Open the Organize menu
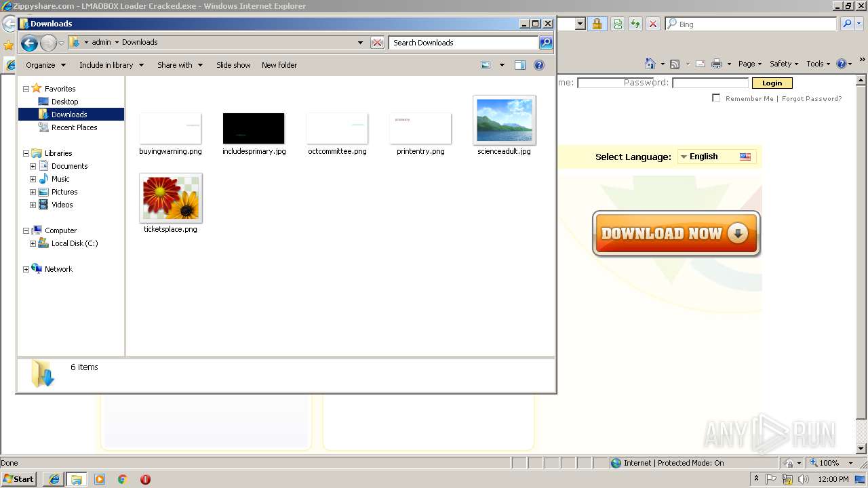 pyautogui.click(x=46, y=65)
